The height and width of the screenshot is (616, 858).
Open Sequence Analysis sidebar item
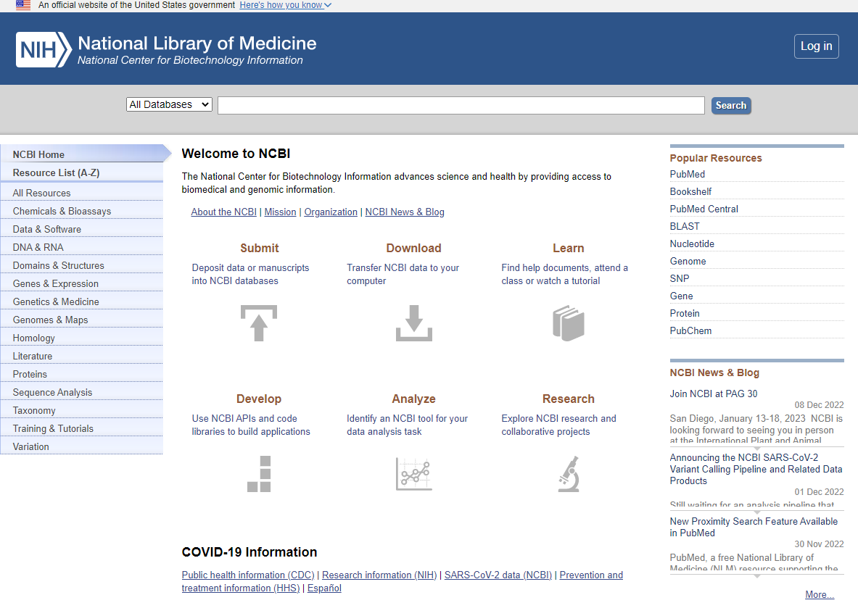click(81, 392)
